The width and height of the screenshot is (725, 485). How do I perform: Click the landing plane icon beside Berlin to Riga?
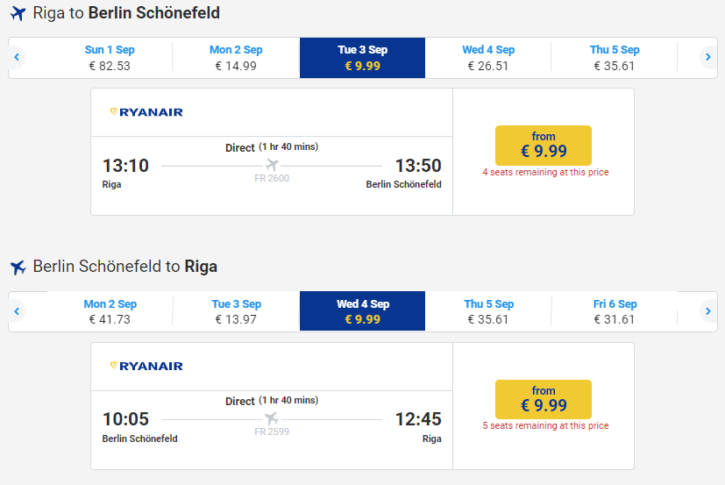pyautogui.click(x=18, y=267)
